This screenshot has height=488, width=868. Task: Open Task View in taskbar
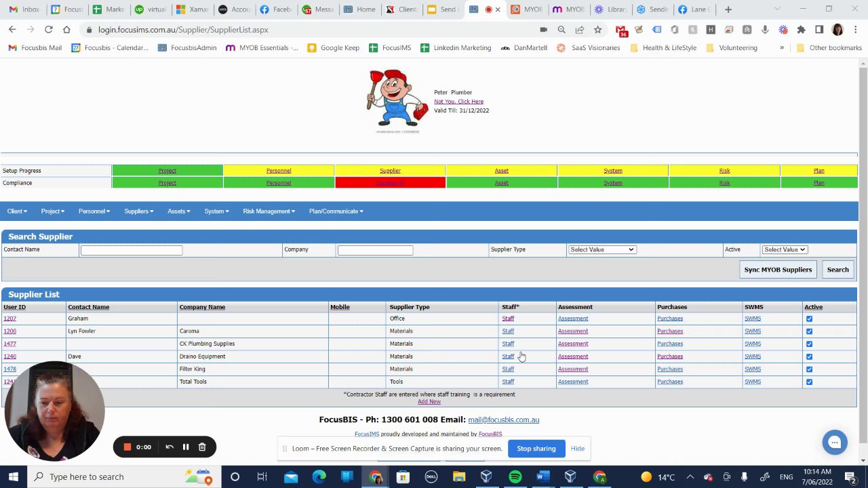262,476
